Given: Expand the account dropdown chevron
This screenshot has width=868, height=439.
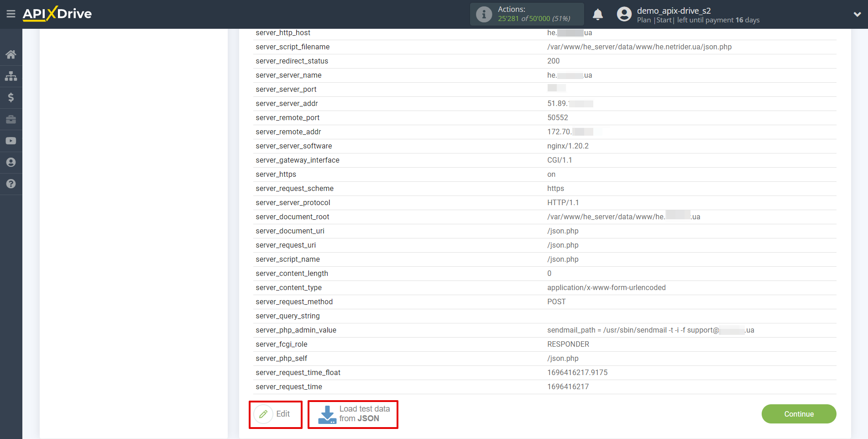Looking at the screenshot, I should click(x=857, y=14).
